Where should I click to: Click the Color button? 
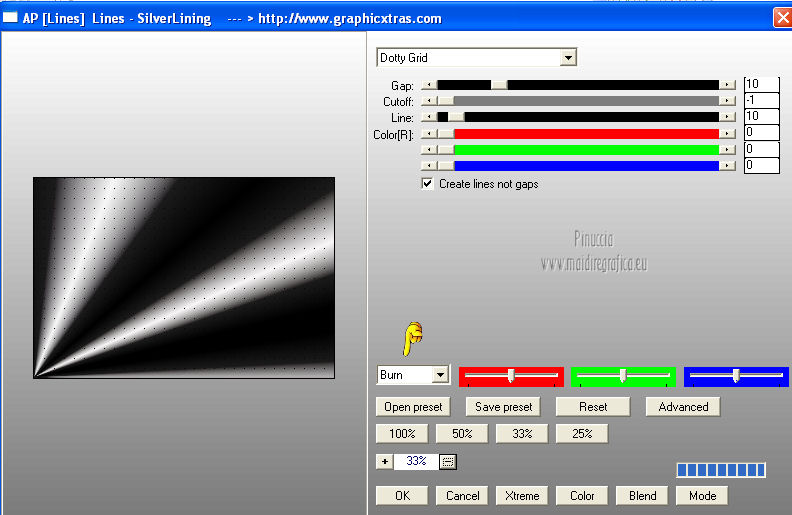pyautogui.click(x=582, y=496)
